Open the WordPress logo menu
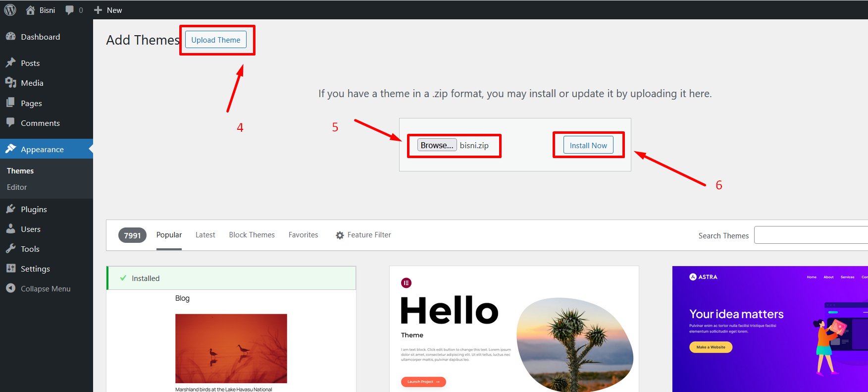868x392 pixels. 10,10
